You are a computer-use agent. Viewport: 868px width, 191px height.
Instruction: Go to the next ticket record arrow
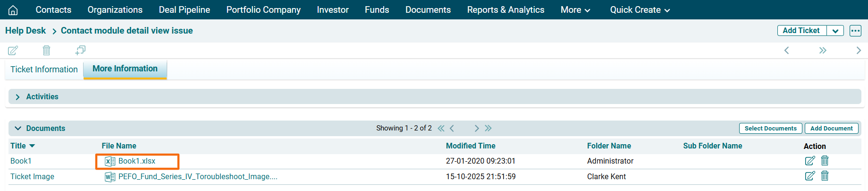point(858,51)
